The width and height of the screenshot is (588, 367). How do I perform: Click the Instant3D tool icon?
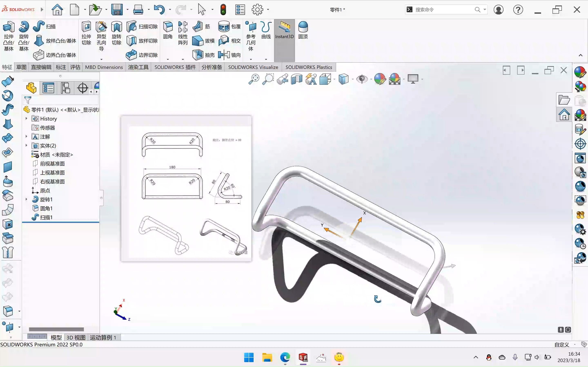click(x=284, y=30)
